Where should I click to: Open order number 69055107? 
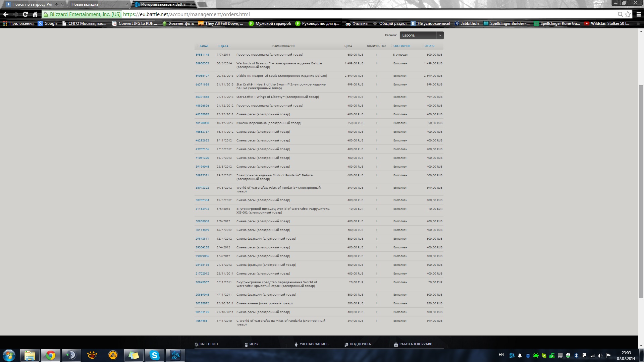coord(202,76)
